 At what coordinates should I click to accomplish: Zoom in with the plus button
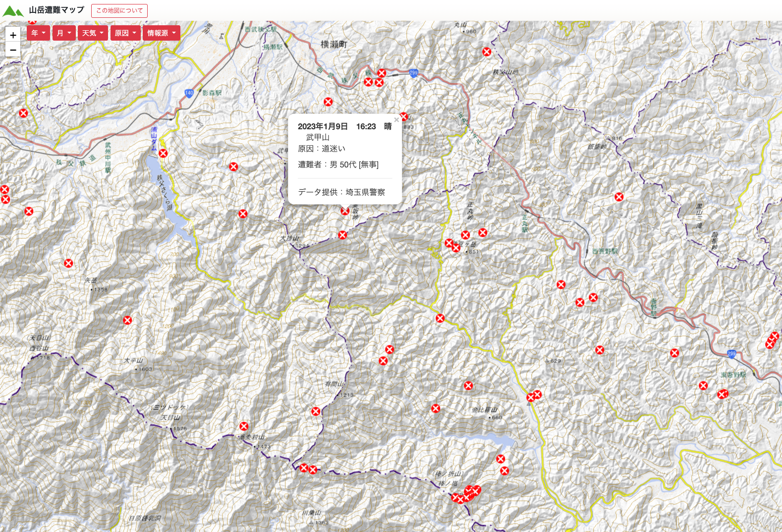(x=13, y=35)
